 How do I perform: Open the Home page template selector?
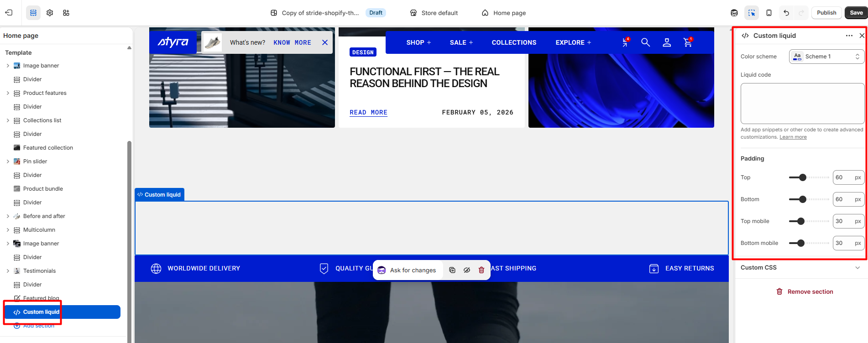pos(504,13)
